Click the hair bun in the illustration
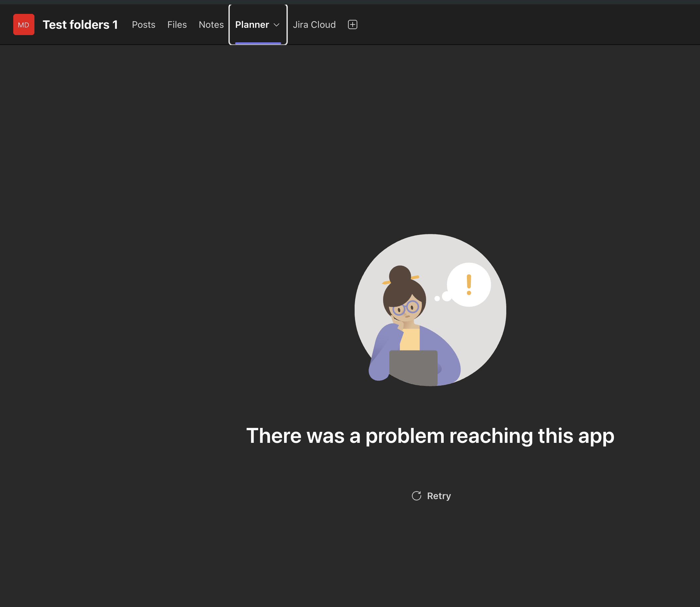Viewport: 700px width, 607px height. tap(400, 275)
